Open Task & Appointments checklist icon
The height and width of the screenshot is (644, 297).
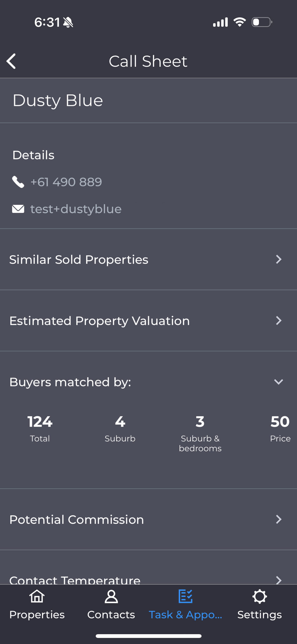point(185,596)
